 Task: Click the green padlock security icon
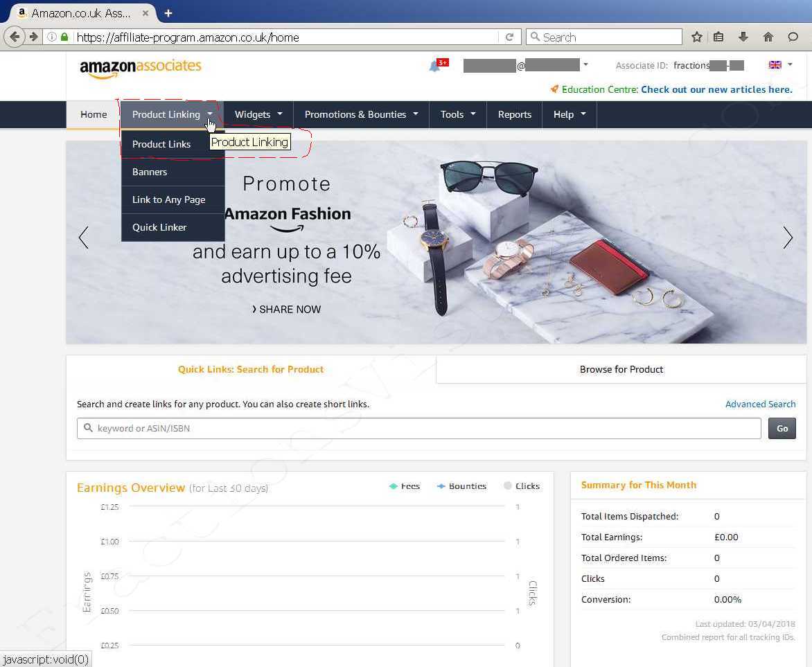tap(64, 37)
